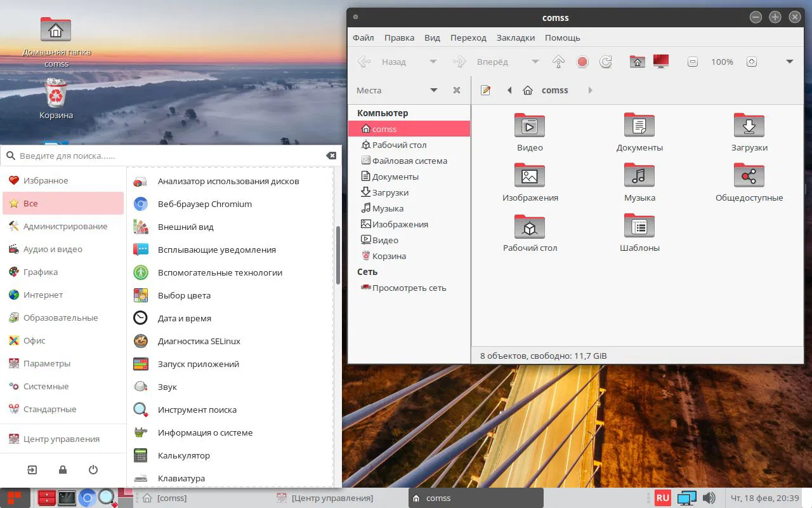812x508 pixels.
Task: Toggle the location text entry pencil icon
Action: click(486, 90)
